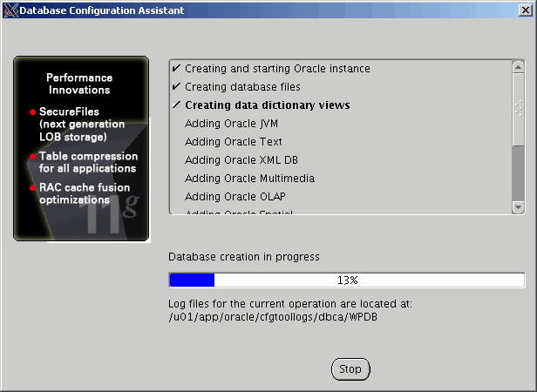Open the window menu icon in title bar

click(x=10, y=10)
